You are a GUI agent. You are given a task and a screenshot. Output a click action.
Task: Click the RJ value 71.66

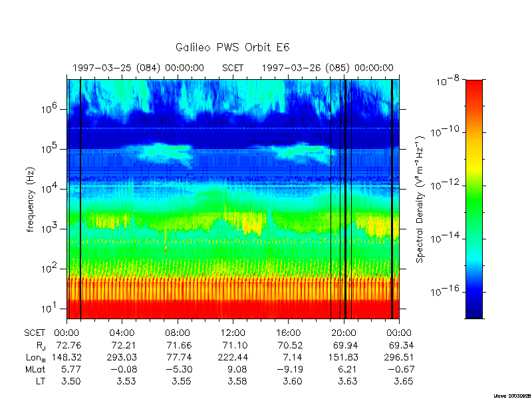tap(179, 345)
